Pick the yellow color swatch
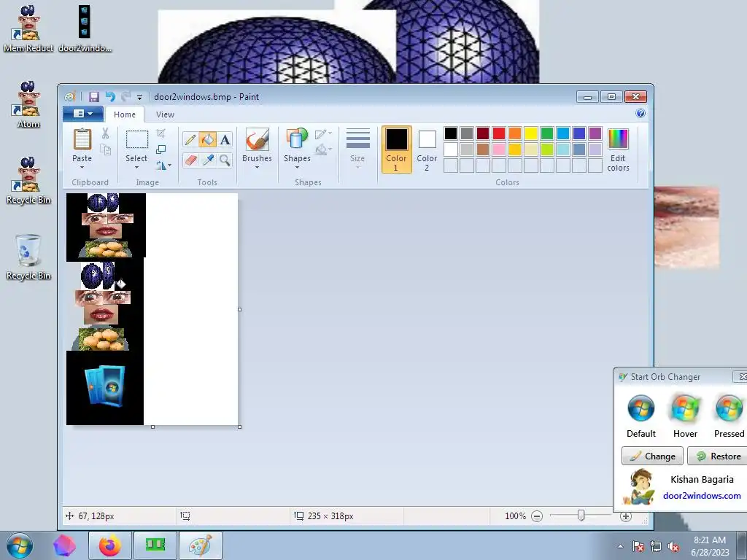This screenshot has width=747, height=560. click(x=531, y=133)
